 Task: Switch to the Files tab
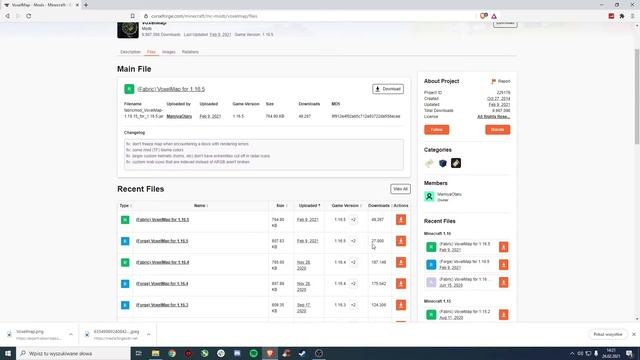point(151,52)
